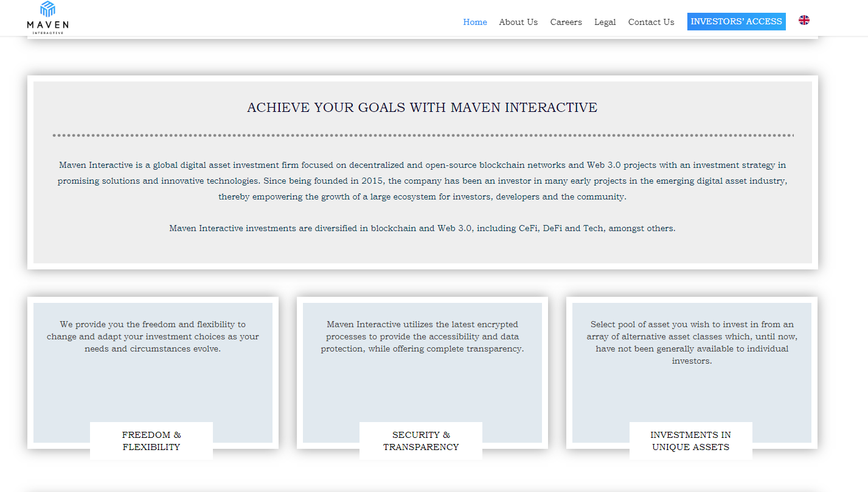The width and height of the screenshot is (868, 492).
Task: Click the text 'Select pool of asset you wish'
Action: (692, 342)
